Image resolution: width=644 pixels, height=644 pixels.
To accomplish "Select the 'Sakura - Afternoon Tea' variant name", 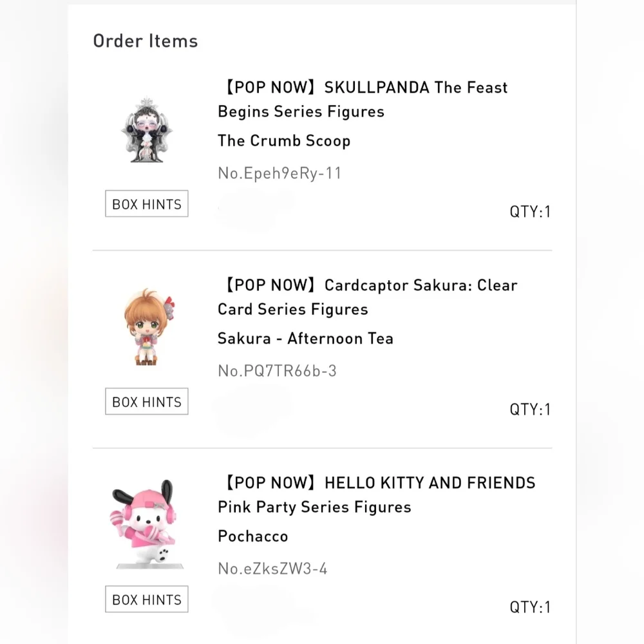I will (x=305, y=339).
